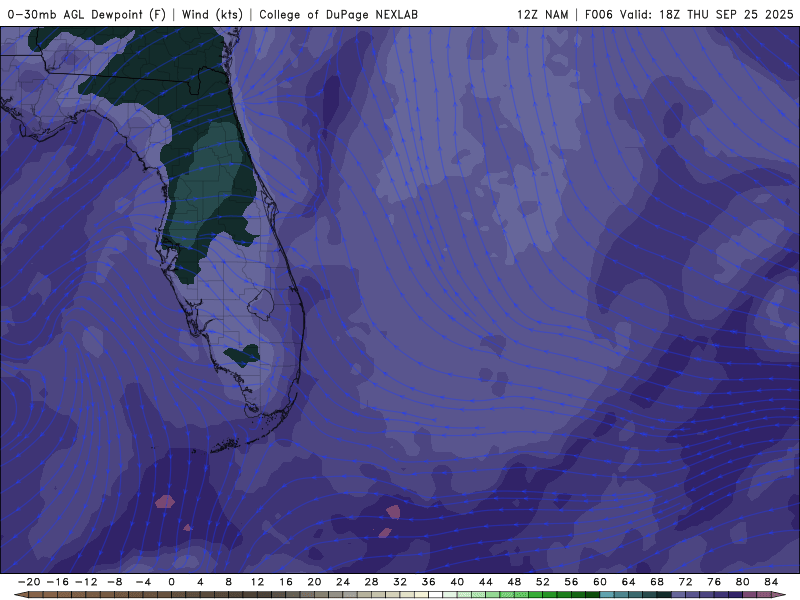Click the "Valid: 18Z THU SEP 25 2025" text
The image size is (800, 600).
click(x=707, y=15)
